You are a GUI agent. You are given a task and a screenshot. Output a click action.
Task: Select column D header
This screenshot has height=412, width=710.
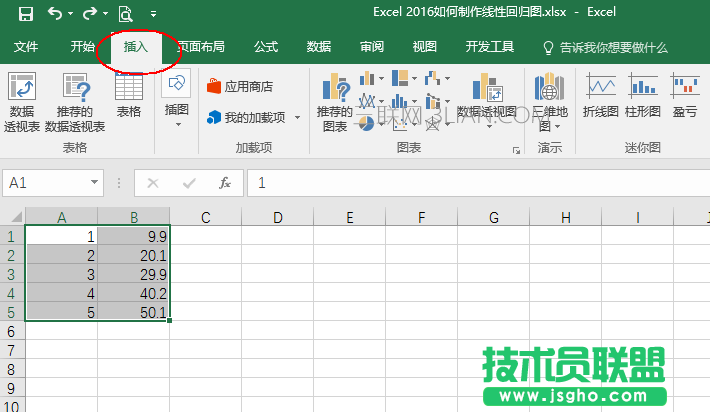tap(278, 217)
